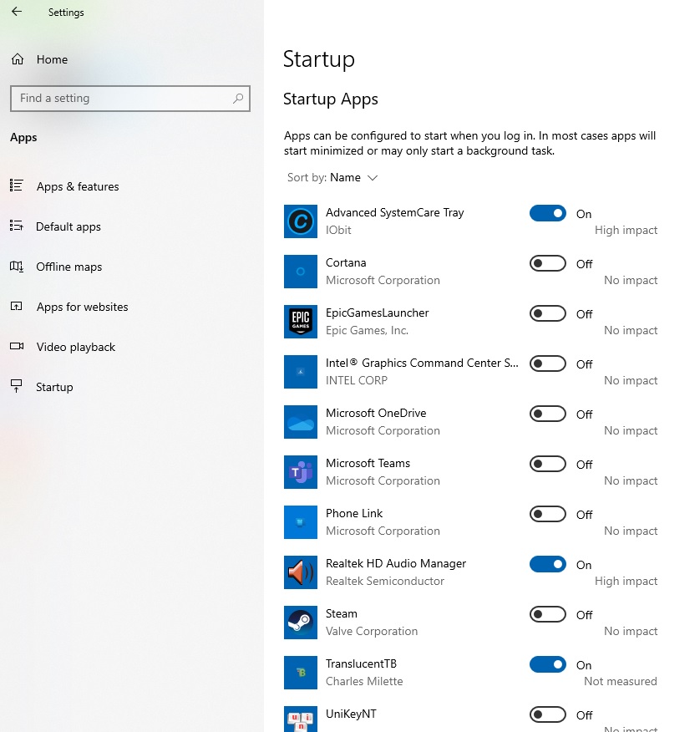Enable Microsoft Teams startup toggle
700x732 pixels.
[547, 464]
